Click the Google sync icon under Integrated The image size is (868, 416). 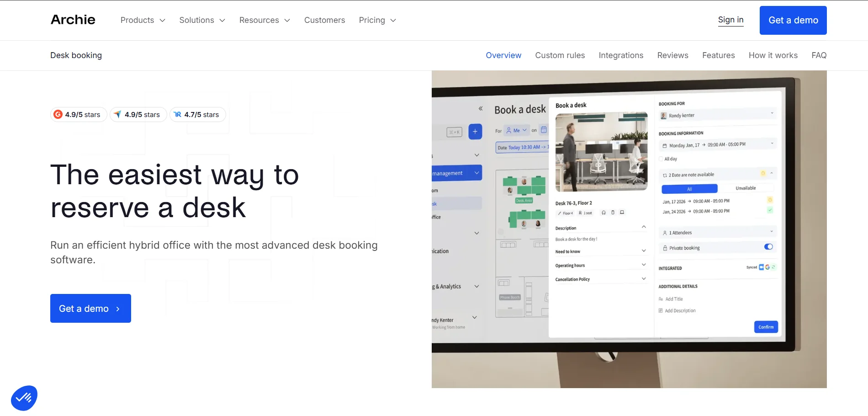pos(768,267)
